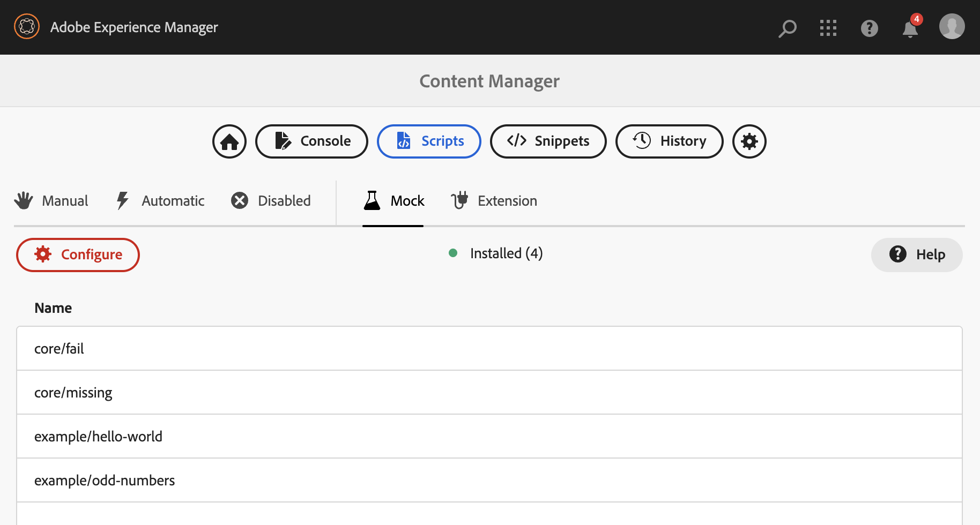
Task: Select the example/hello-world script row
Action: [489, 437]
